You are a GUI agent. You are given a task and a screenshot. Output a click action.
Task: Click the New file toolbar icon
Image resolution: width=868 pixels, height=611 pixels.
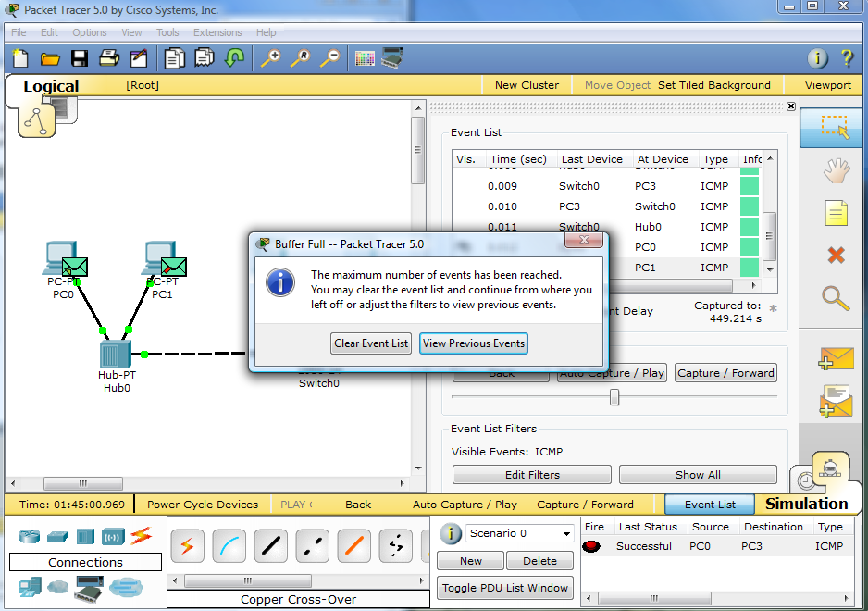20,58
